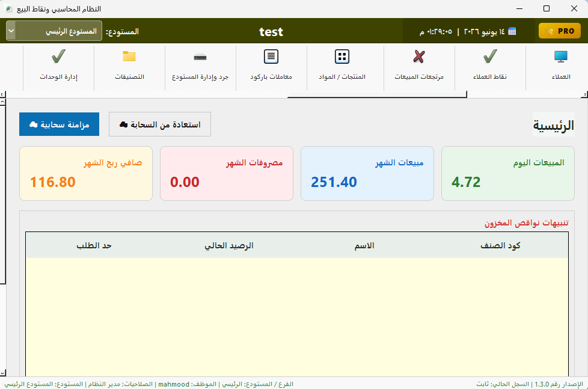Click the value 251.40
The height and width of the screenshot is (389, 588).
click(x=334, y=182)
